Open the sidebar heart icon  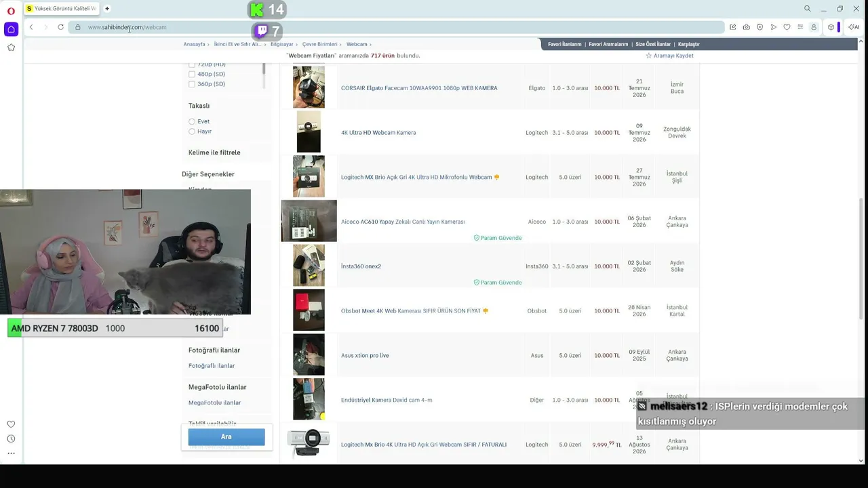(x=11, y=424)
